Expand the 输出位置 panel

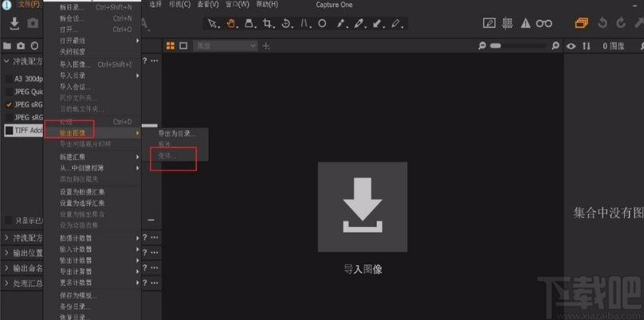tap(6, 253)
